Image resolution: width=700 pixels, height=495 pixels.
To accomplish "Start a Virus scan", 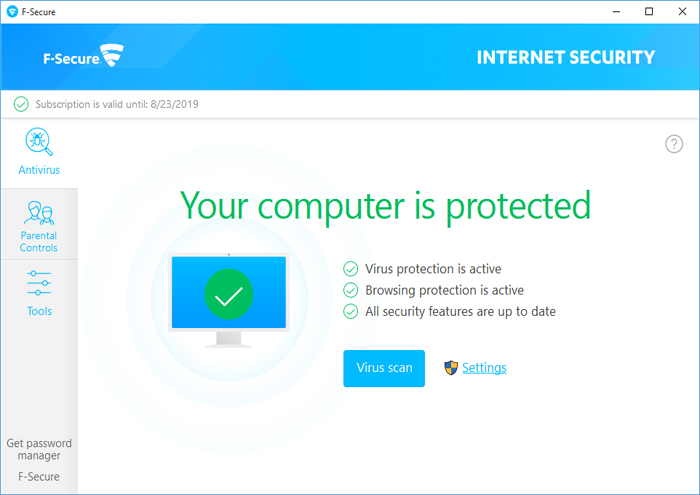I will 384,368.
